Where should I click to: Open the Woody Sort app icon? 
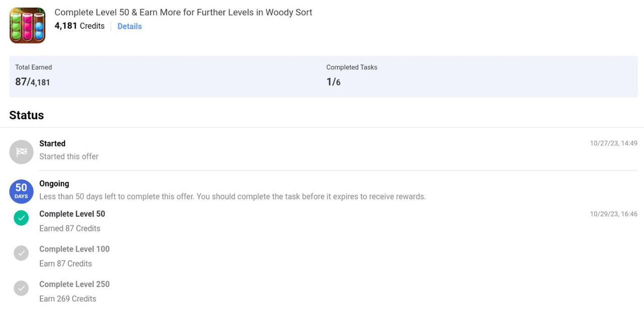[27, 25]
